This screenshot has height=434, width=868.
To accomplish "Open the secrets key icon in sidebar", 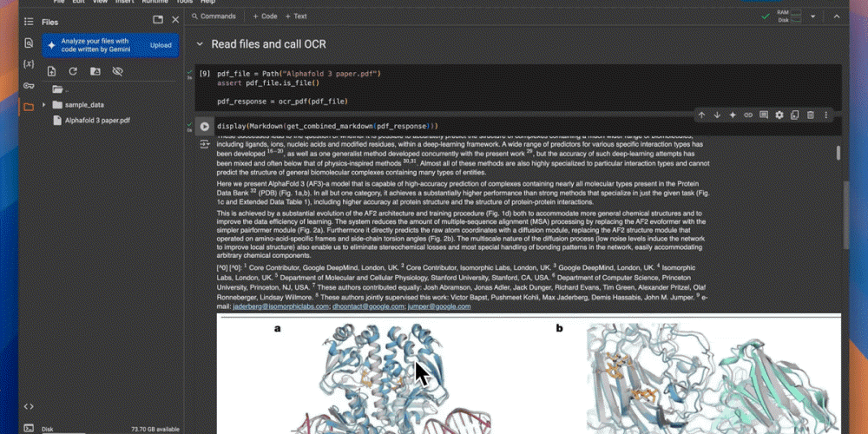I will tap(29, 85).
